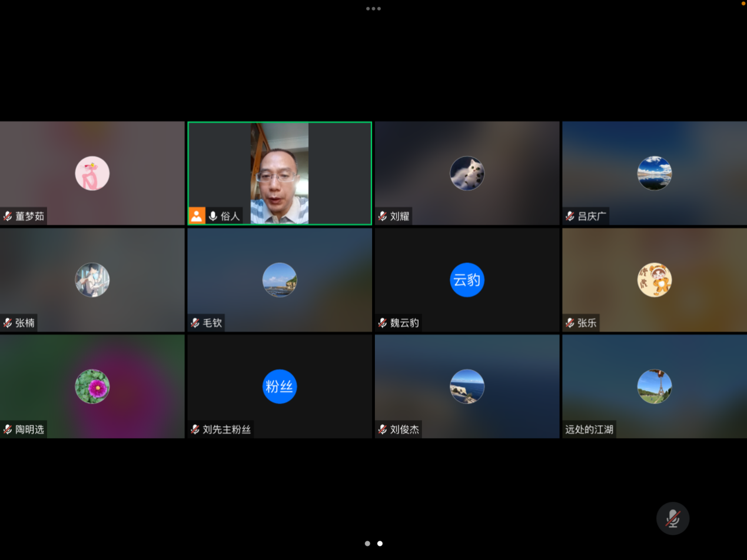Click the muted mic icon beside 董梦茹
Viewport: 747px width, 560px height.
point(8,216)
